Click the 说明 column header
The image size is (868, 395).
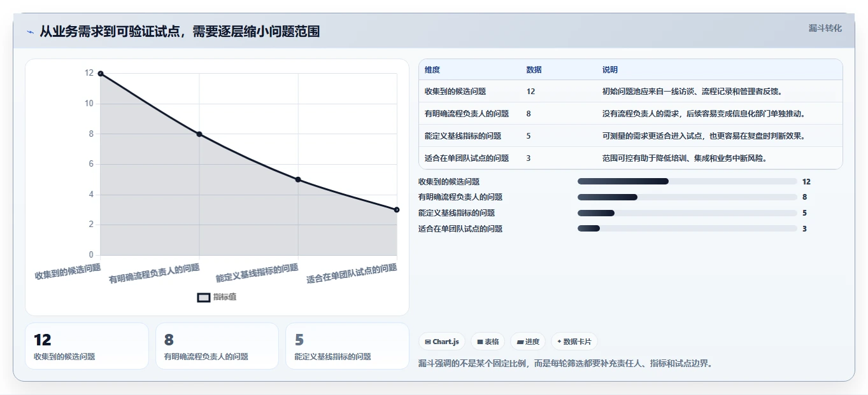[x=610, y=70]
